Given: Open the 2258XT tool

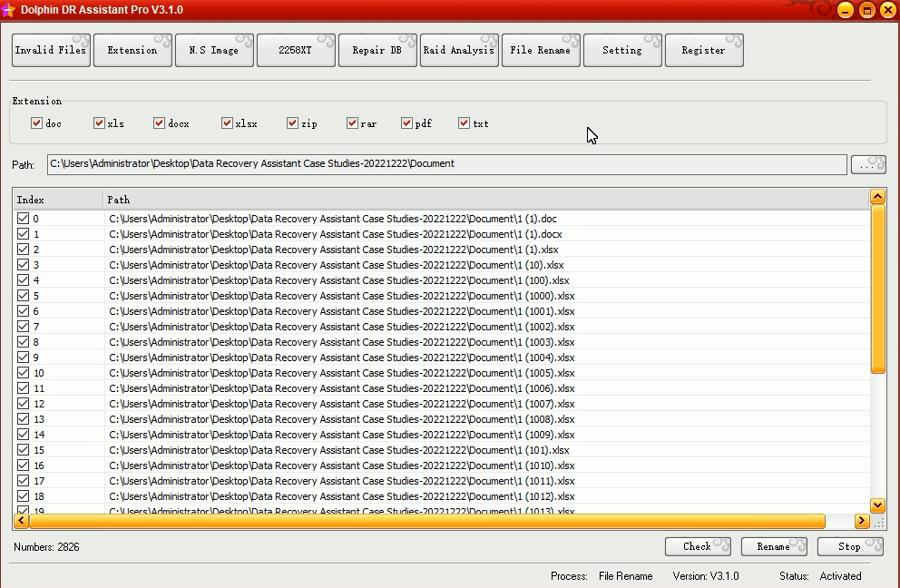Looking at the screenshot, I should [296, 51].
